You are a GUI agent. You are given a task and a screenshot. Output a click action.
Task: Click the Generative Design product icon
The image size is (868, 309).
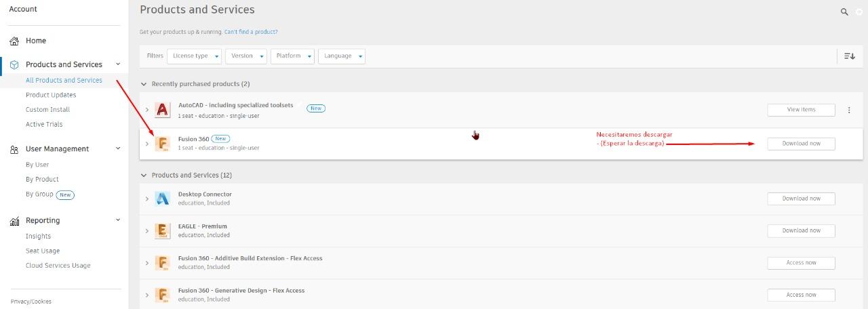(x=162, y=295)
